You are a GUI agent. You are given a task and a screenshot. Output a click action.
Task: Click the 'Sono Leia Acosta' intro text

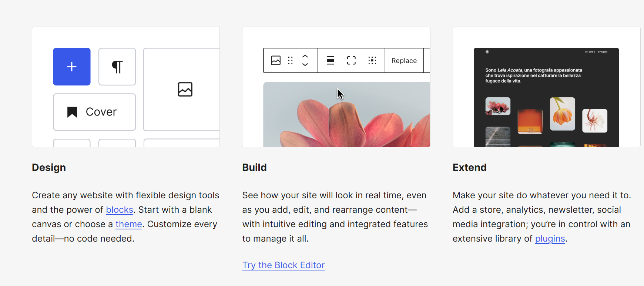[x=534, y=75]
